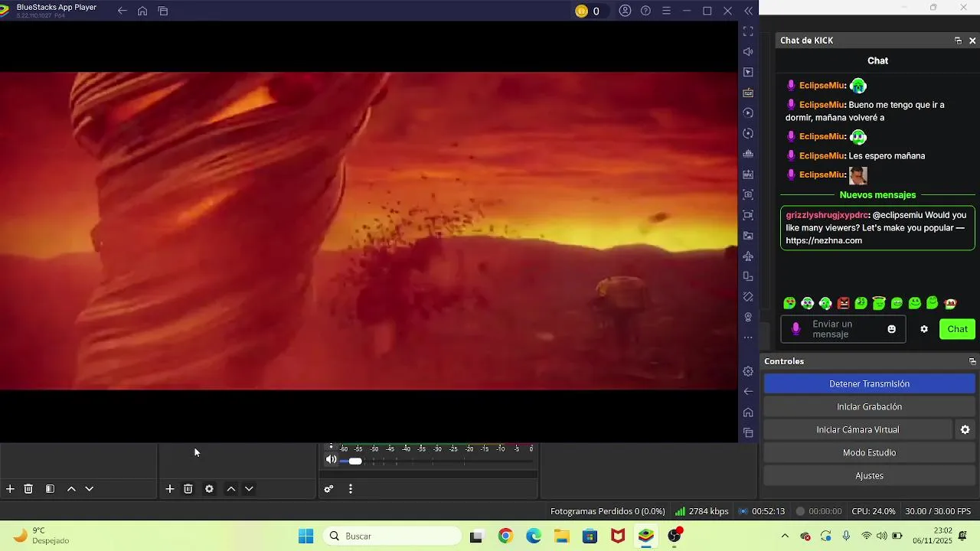
Task: Click CPU: 24.0% status entry
Action: (x=874, y=511)
